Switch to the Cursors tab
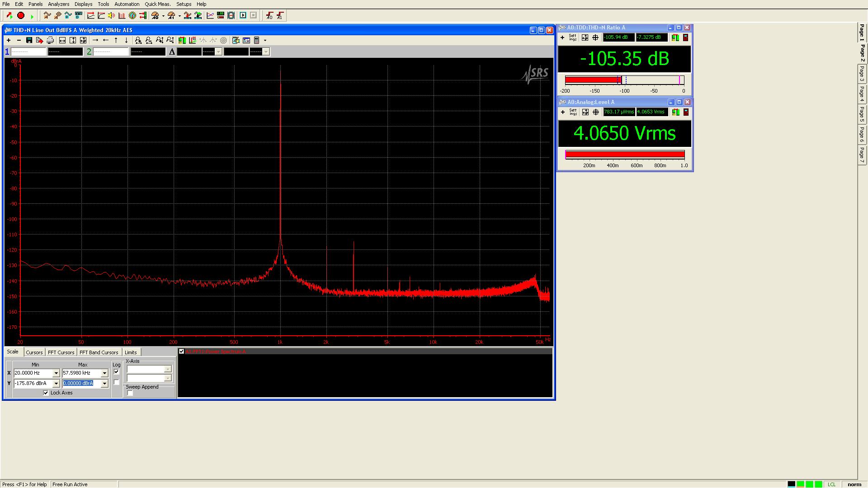The image size is (868, 488). [34, 352]
